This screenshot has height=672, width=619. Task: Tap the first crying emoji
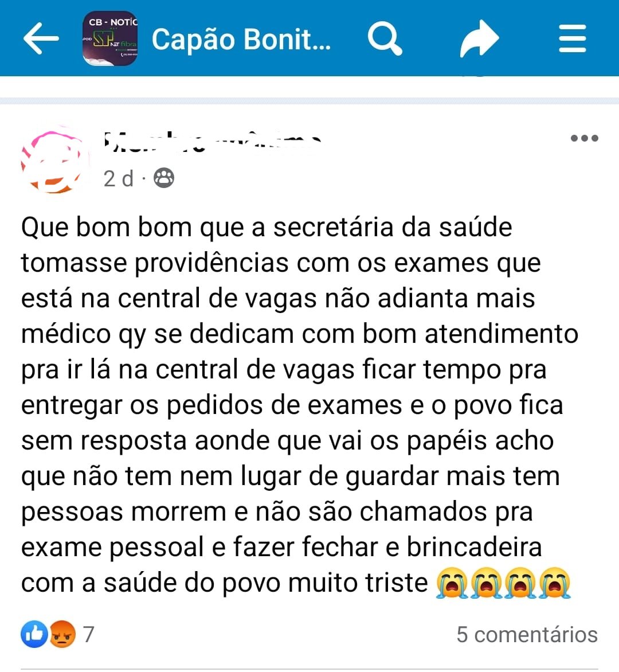click(x=452, y=583)
